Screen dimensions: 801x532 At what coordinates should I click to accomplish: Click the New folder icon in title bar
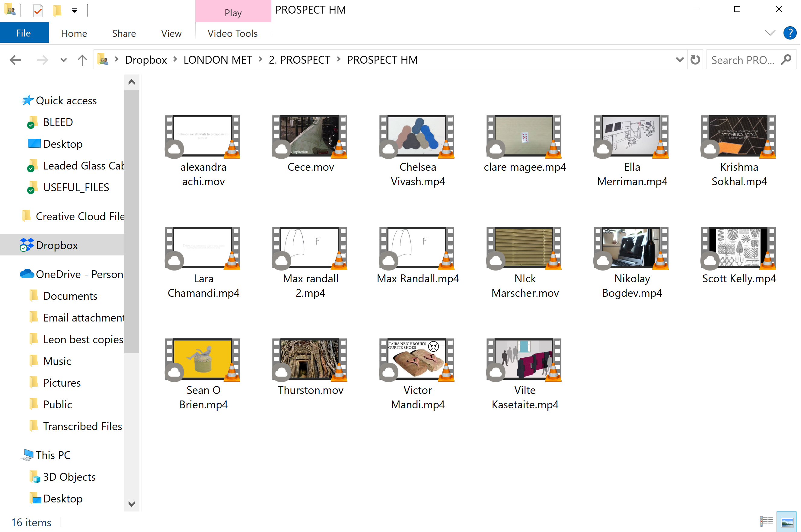57,11
